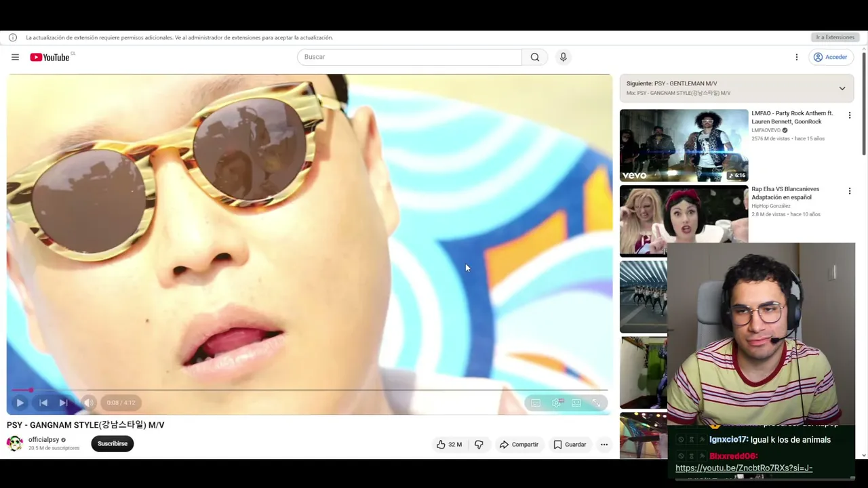Screen dimensions: 868x488
Task: Subscribe with the Suscribirse button
Action: pyautogui.click(x=113, y=444)
